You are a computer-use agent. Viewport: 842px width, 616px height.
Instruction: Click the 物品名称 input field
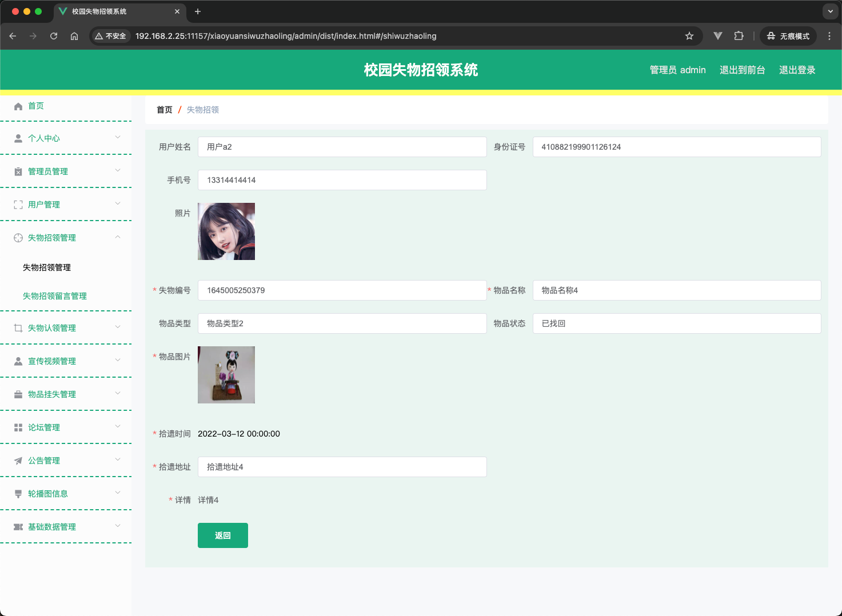pyautogui.click(x=677, y=290)
